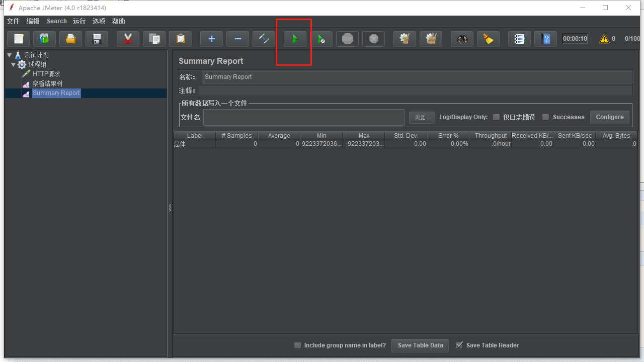The height and width of the screenshot is (362, 644).
Task: Select 测试计划 root node
Action: tap(37, 55)
